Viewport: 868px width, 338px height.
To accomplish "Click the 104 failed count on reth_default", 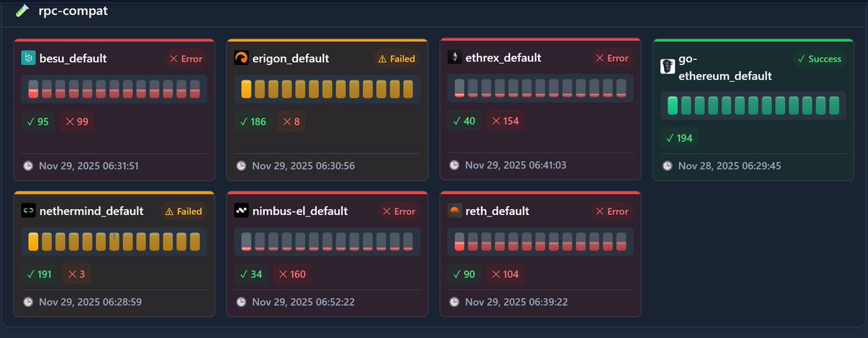I will 506,274.
